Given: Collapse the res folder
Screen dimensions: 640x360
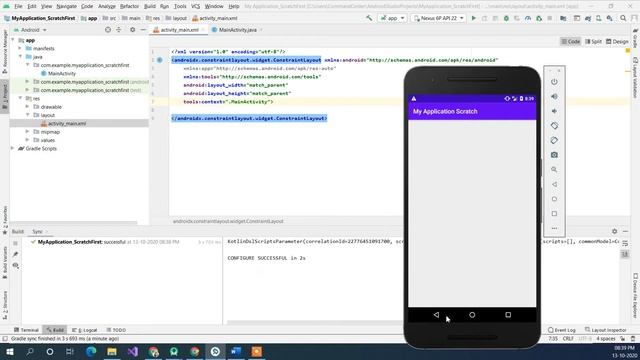Looking at the screenshot, I should (x=20, y=98).
